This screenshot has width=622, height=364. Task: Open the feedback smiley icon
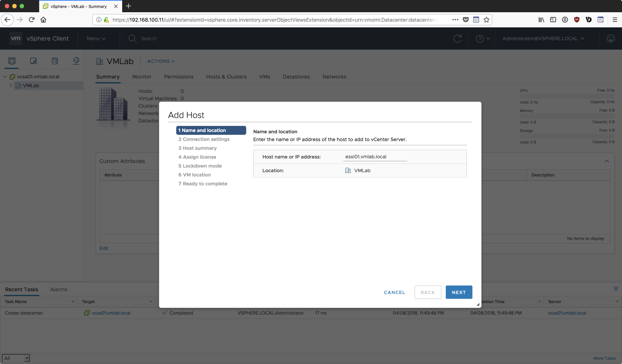611,39
